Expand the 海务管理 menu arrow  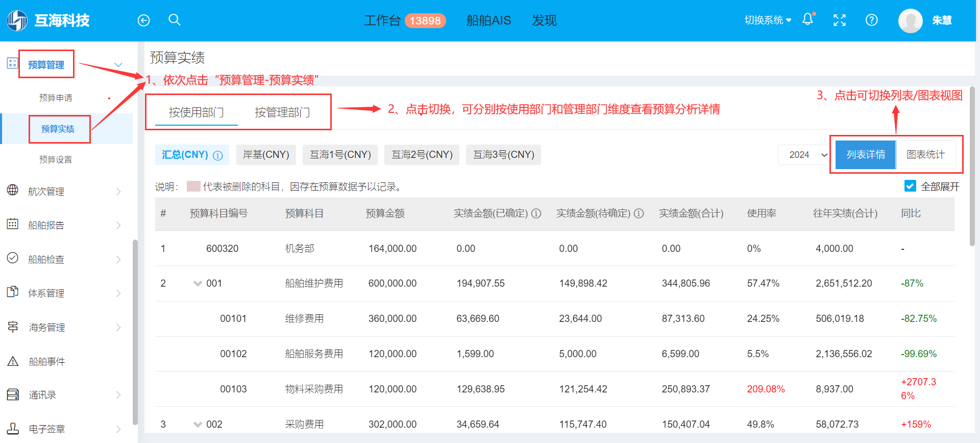118,328
